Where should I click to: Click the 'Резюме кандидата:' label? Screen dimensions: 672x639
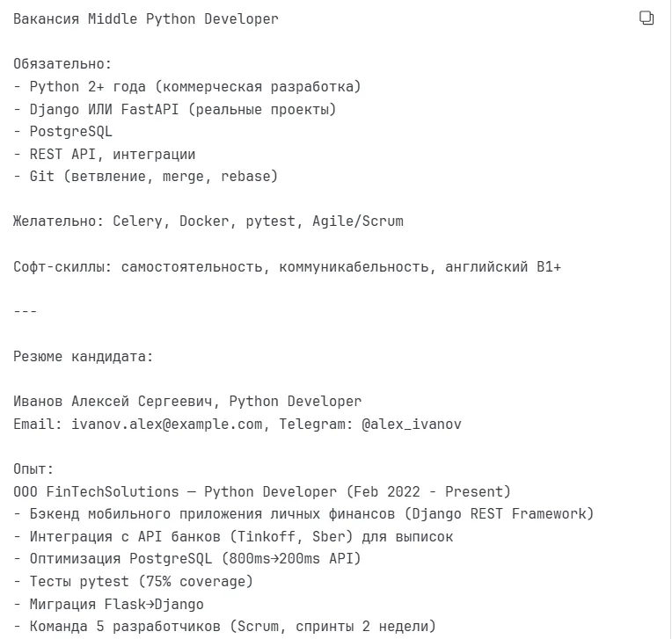pyautogui.click(x=84, y=356)
